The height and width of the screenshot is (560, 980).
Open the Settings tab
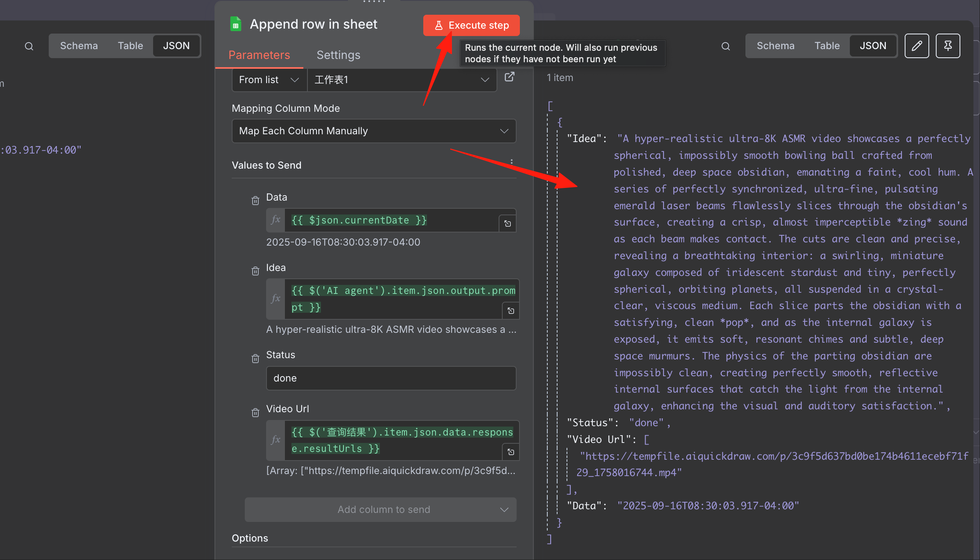click(x=338, y=55)
